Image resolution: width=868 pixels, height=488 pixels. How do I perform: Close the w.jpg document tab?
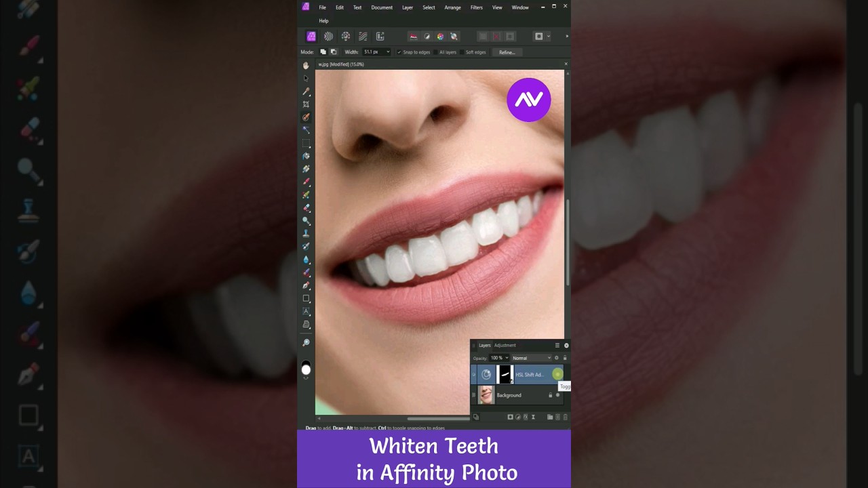tap(566, 64)
